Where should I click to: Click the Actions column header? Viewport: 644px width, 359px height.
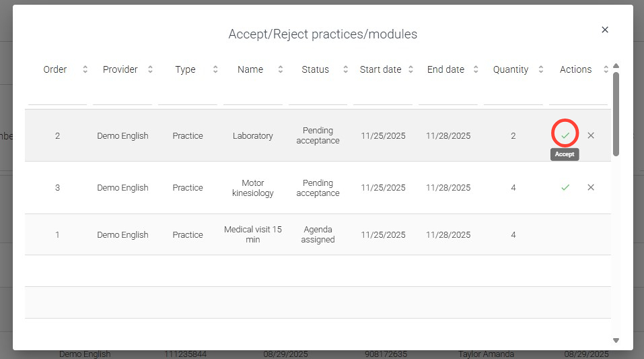tap(575, 69)
